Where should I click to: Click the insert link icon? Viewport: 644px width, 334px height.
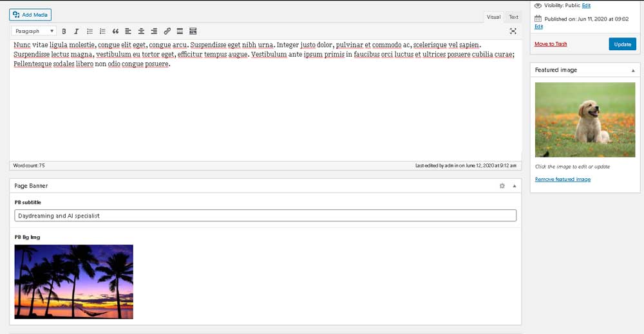167,31
